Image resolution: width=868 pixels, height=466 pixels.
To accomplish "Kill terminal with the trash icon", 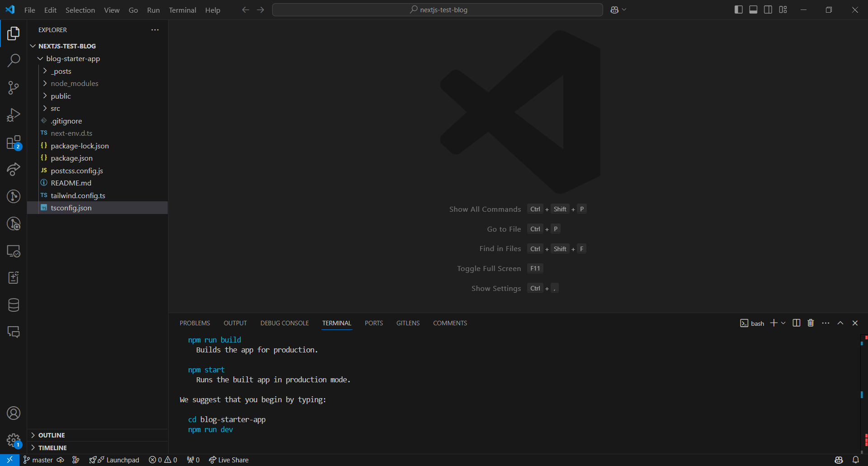I will coord(811,323).
